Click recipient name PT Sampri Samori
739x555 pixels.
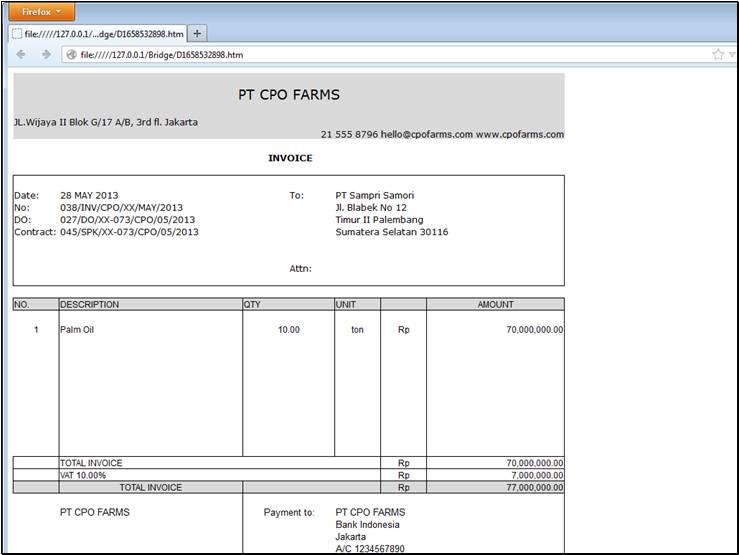(x=375, y=195)
